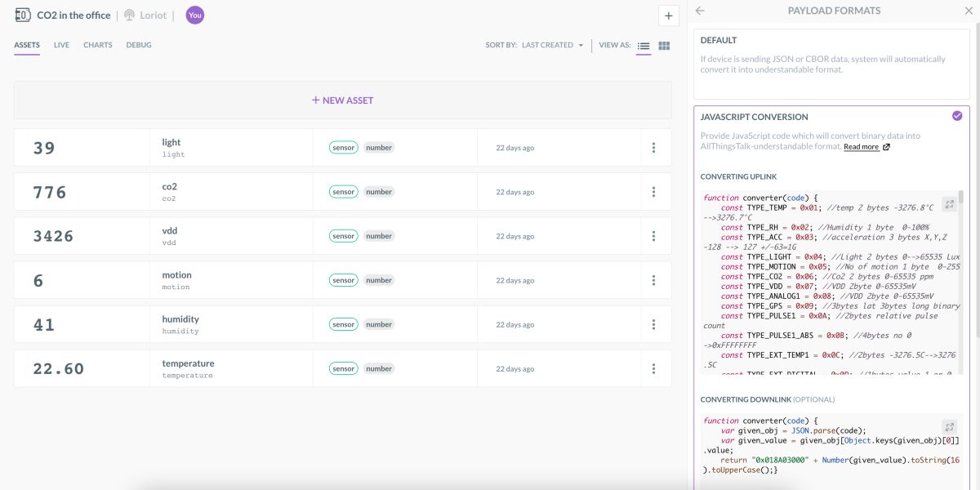980x490 pixels.
Task: Select the Default payload format card
Action: pyautogui.click(x=831, y=64)
